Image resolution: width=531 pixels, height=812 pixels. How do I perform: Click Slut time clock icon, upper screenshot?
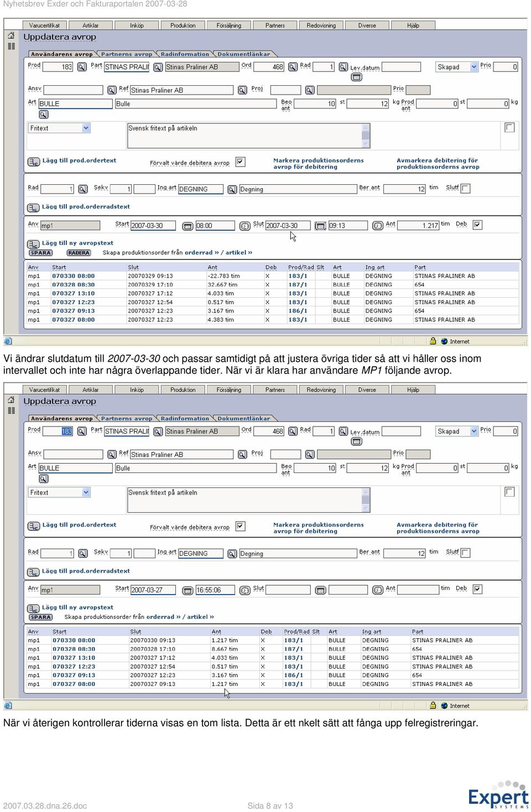(378, 226)
